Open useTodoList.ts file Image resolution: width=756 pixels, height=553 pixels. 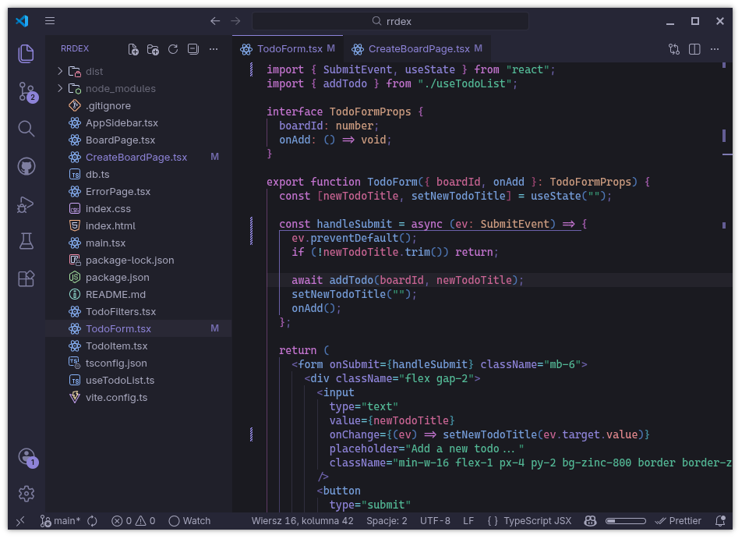click(x=139, y=381)
